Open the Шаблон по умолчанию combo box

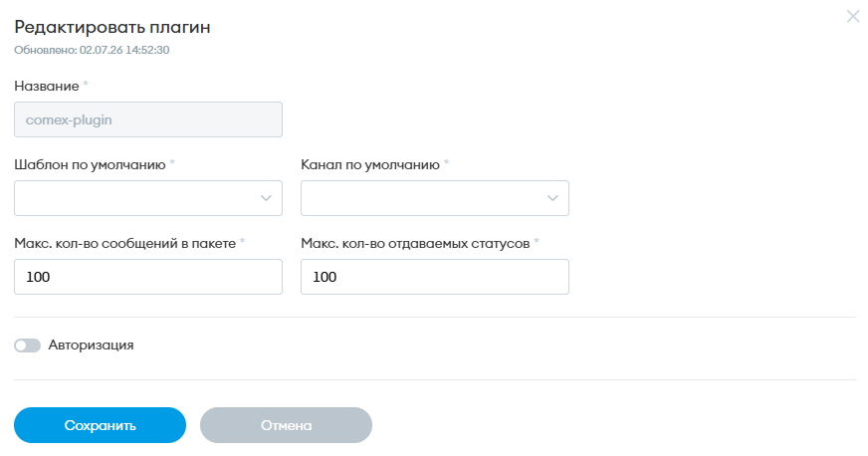click(x=148, y=198)
